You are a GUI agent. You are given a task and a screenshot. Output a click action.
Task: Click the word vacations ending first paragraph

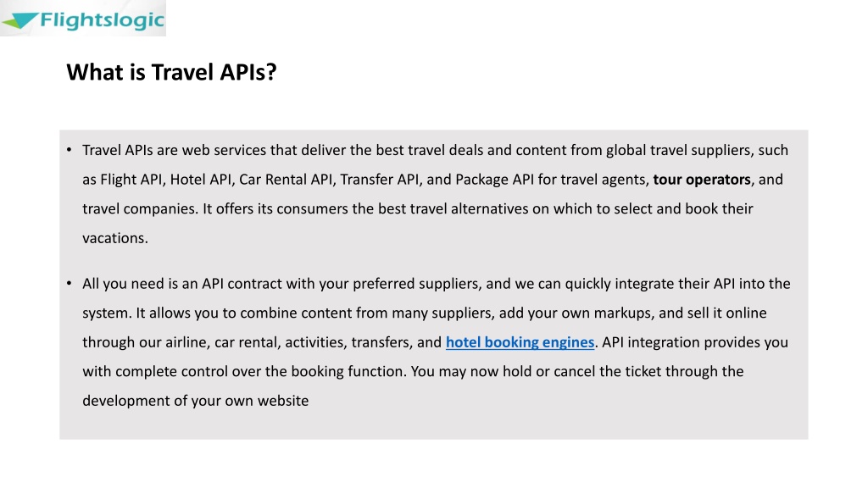[114, 238]
